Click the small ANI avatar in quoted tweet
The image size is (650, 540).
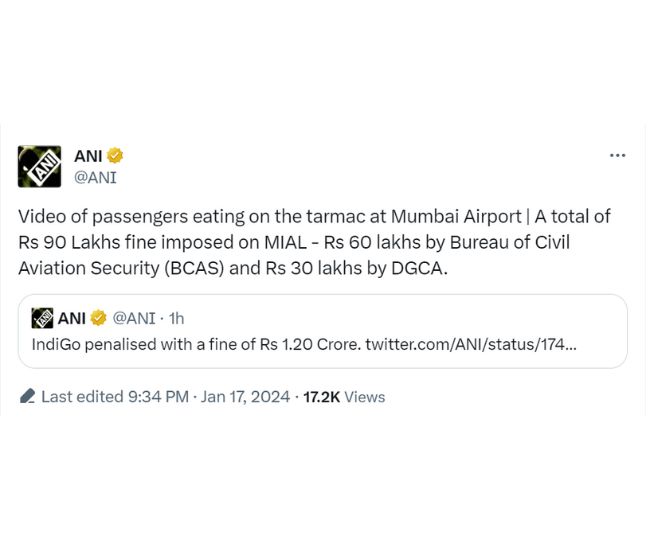click(x=42, y=318)
